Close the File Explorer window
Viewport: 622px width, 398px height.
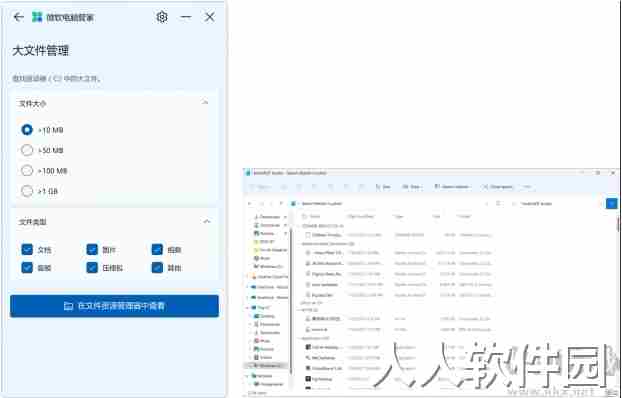coord(613,173)
